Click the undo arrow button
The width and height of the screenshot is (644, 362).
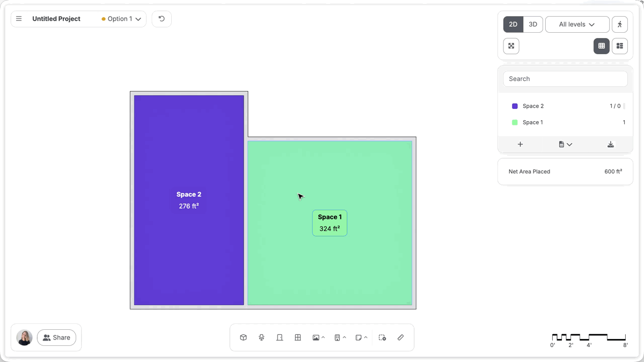point(162,19)
